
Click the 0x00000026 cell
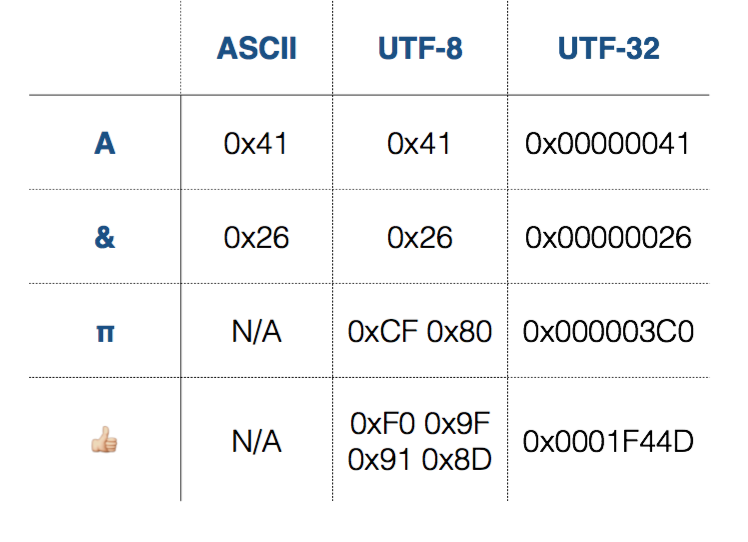[x=608, y=238]
